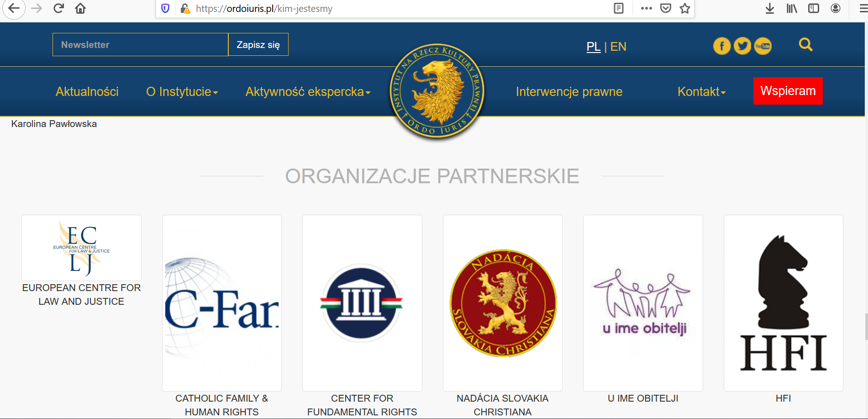Select the Karolina Pawłowska name text
The width and height of the screenshot is (868, 419).
[54, 124]
